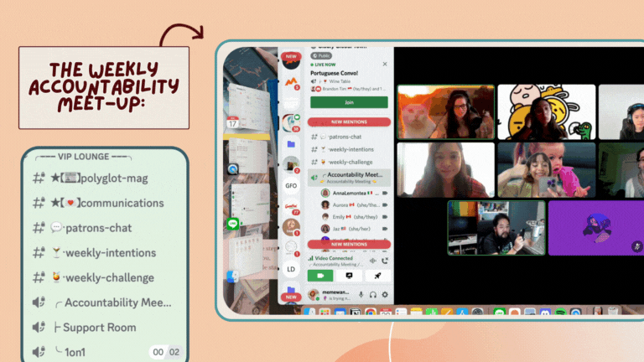Select the man with microphone video tile

[496, 228]
